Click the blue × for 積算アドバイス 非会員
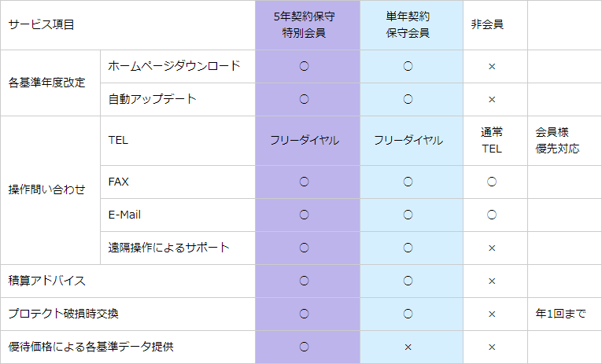 pos(492,281)
